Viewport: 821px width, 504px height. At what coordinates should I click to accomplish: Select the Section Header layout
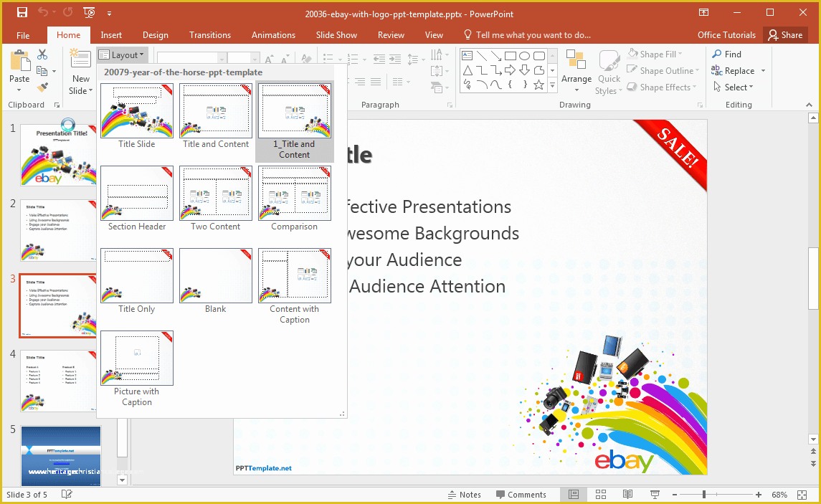[137, 199]
